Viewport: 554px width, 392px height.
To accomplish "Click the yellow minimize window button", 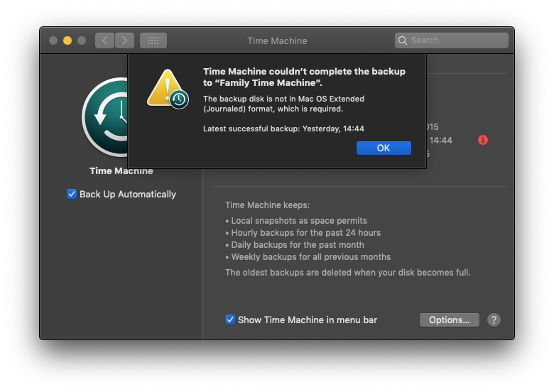I will pyautogui.click(x=67, y=40).
